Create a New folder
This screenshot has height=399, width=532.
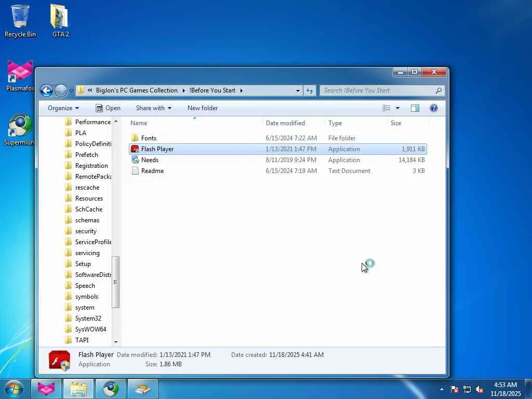[x=203, y=108]
